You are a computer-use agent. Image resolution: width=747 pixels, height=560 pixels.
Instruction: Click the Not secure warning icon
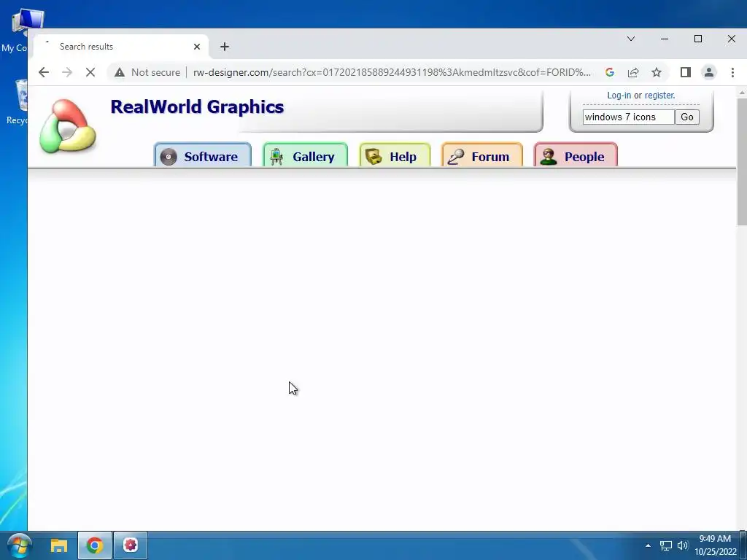(x=120, y=72)
